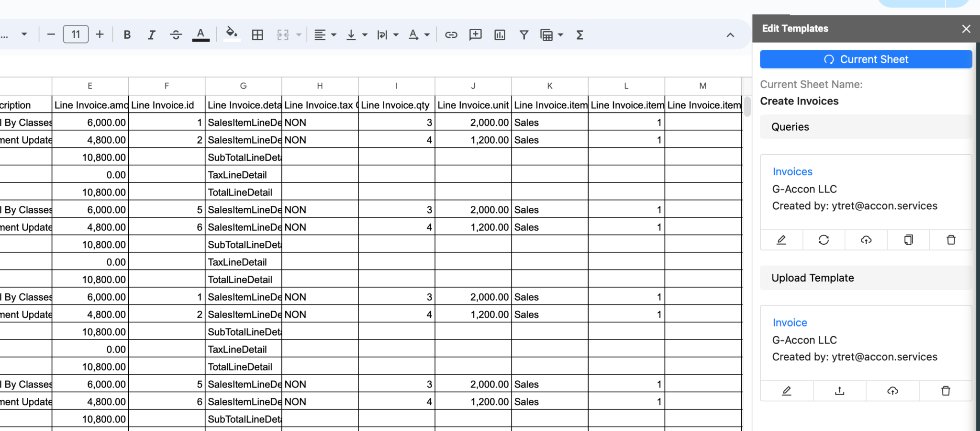
Task: Click the spreadsheet vertical scrollbar thumb
Action: point(747,106)
